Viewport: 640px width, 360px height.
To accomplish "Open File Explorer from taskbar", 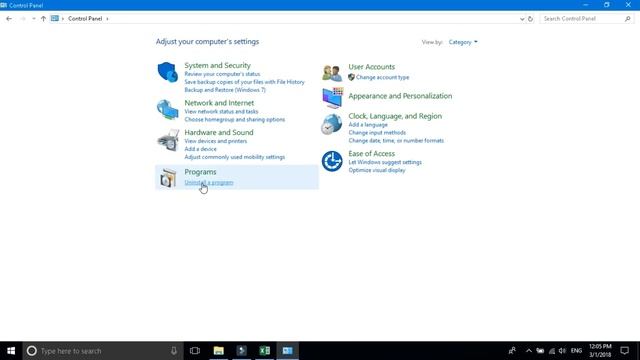I will tap(218, 351).
